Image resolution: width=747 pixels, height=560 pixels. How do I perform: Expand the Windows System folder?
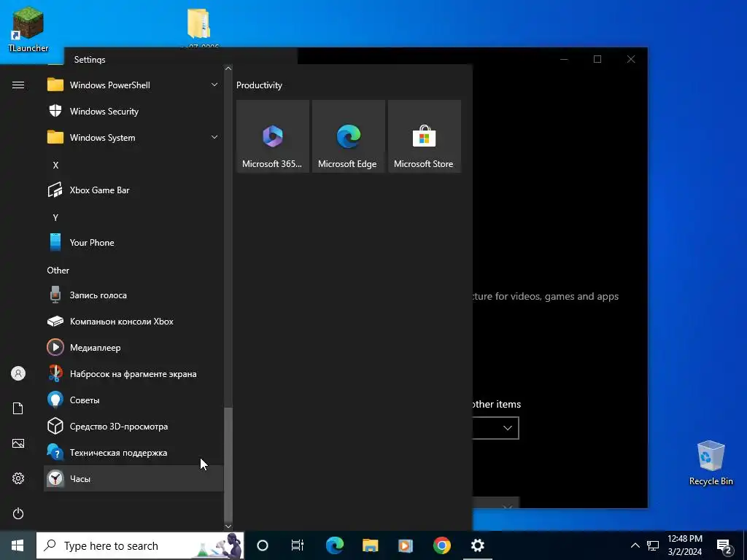coord(133,138)
